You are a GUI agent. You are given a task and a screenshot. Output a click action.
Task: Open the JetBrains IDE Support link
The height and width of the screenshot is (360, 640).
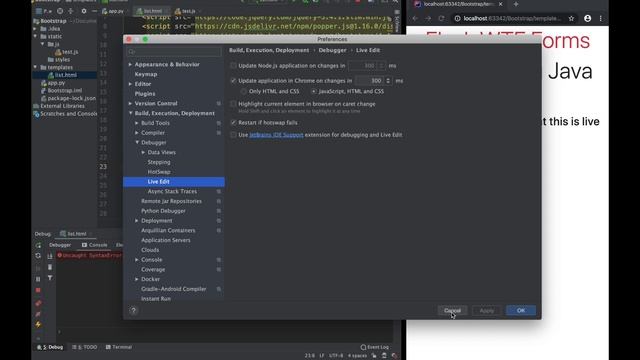tap(276, 135)
